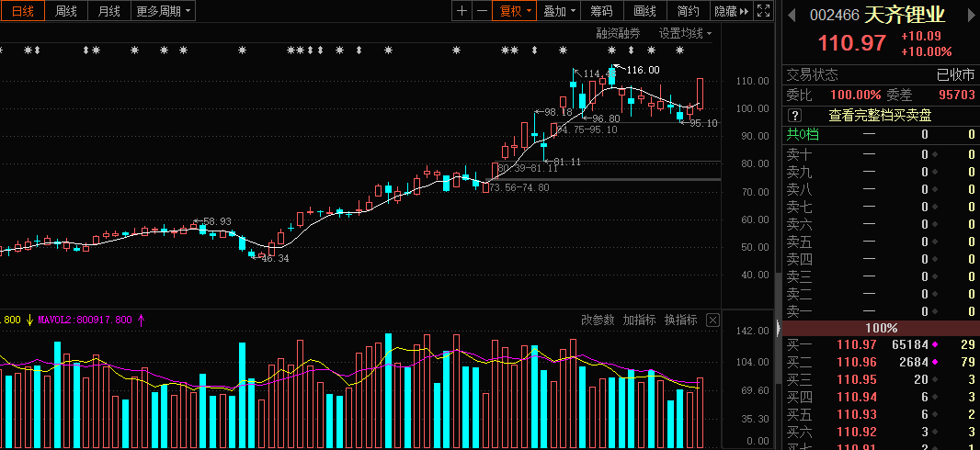Viewport: 980px width, 450px height.
Task: Close the volume indicator pane
Action: [712, 321]
